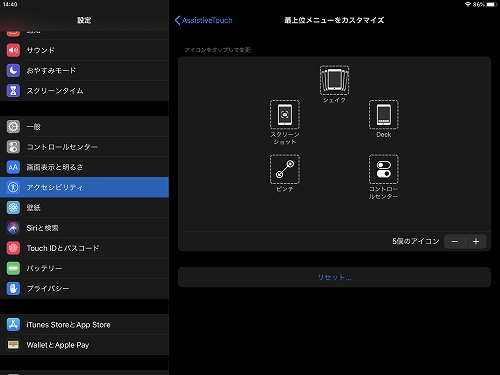Open iTunes Store & App Store icon

[x=13, y=325]
